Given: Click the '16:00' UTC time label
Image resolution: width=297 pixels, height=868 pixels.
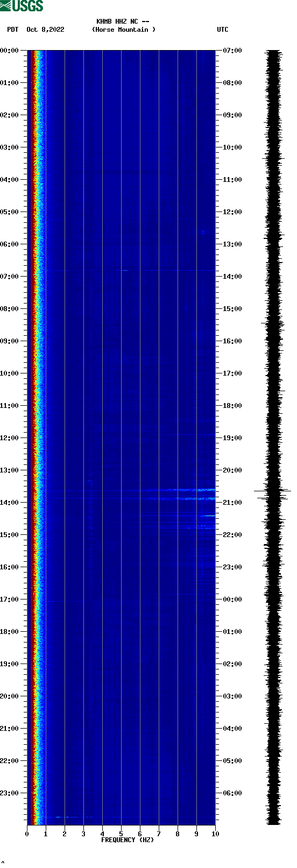Looking at the screenshot, I should click(x=232, y=341).
